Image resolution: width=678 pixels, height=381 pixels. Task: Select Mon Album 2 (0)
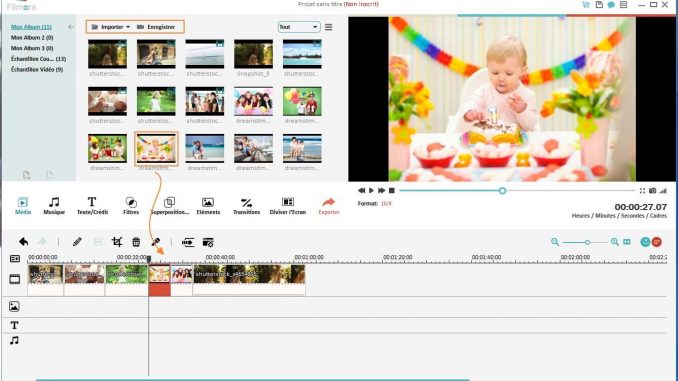32,38
